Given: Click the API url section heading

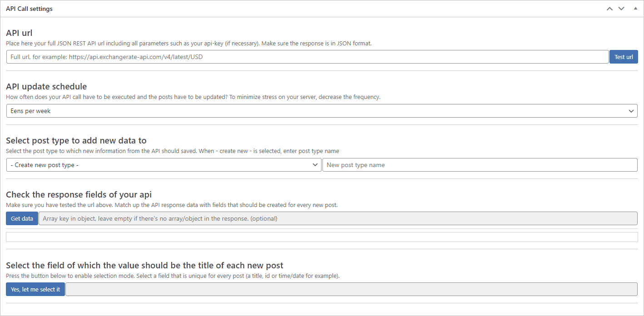Looking at the screenshot, I should pyautogui.click(x=19, y=33).
